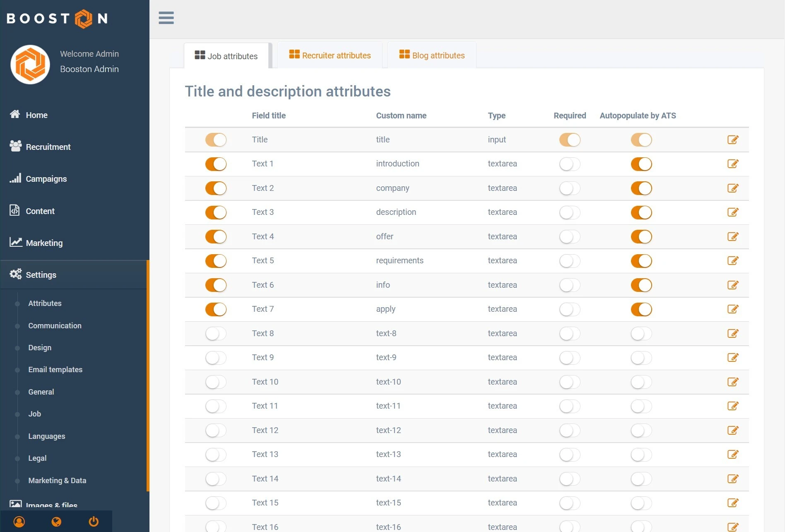Open edit icon for Text 3 row

click(x=732, y=212)
